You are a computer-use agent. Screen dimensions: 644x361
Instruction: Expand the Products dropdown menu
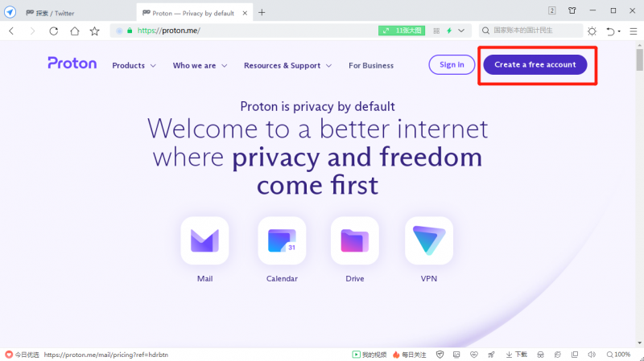[x=134, y=66]
